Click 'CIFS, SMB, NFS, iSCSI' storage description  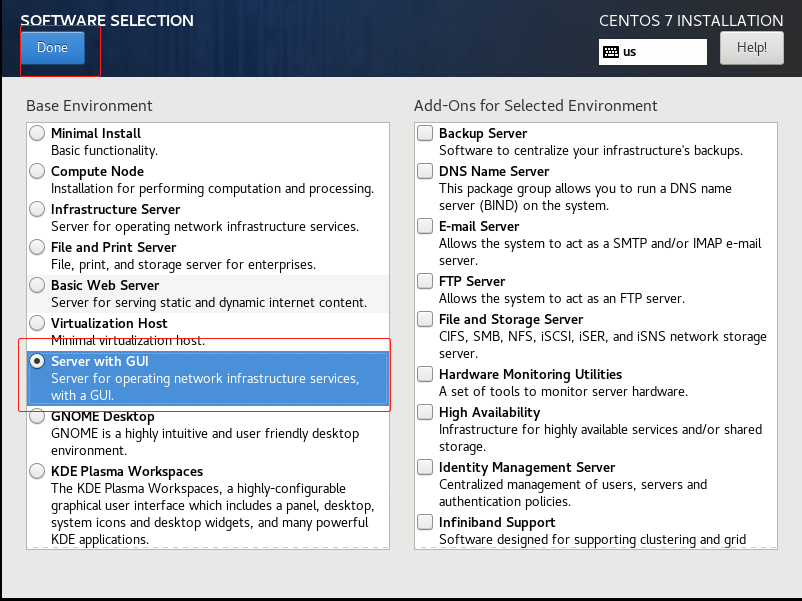pos(603,345)
